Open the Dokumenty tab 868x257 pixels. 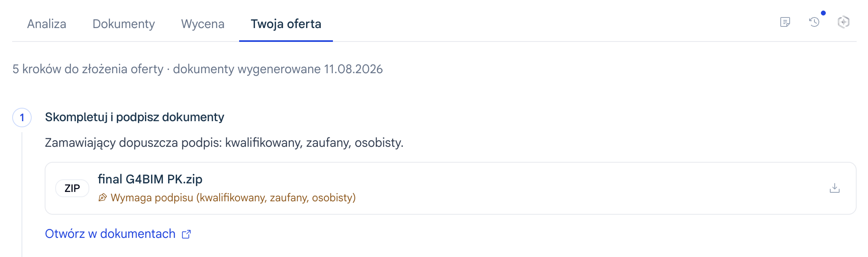(124, 24)
